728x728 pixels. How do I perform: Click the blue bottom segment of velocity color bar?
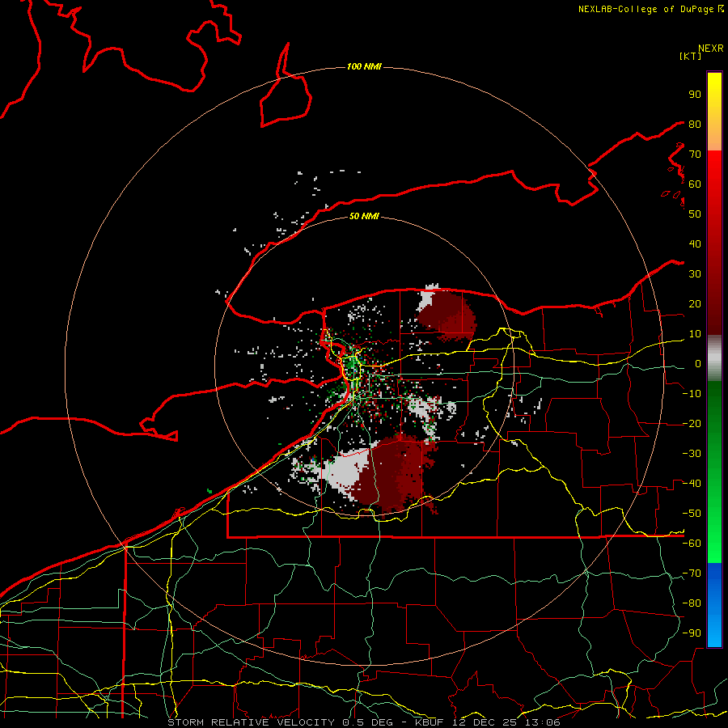714,605
